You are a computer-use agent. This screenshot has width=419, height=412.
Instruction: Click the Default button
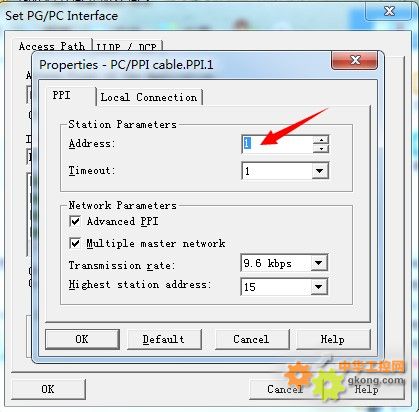click(164, 339)
